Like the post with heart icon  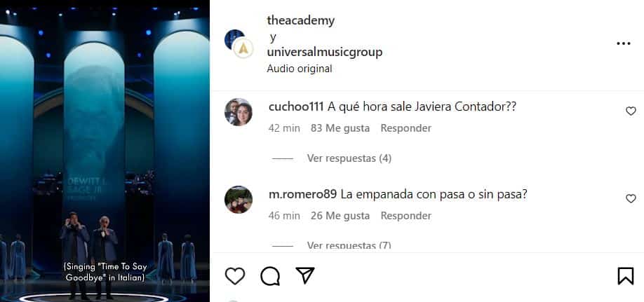click(x=235, y=276)
